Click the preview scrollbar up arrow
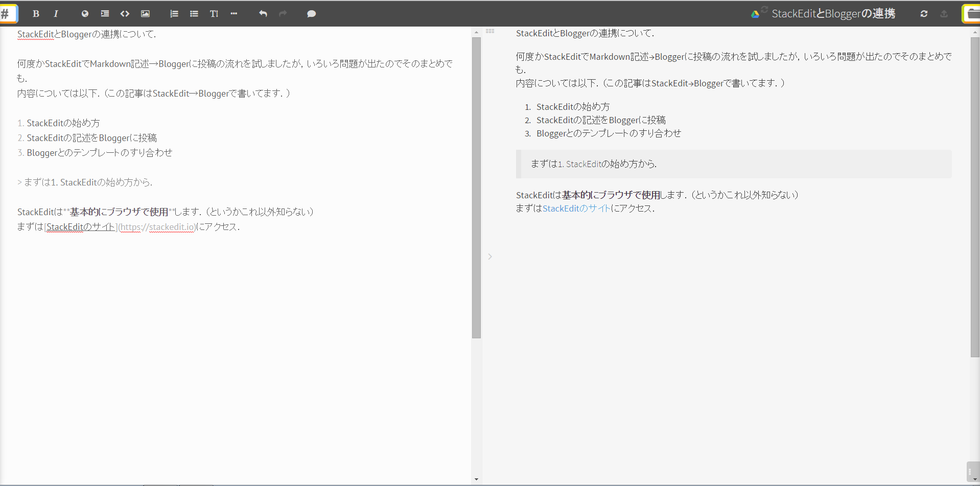The width and height of the screenshot is (980, 486). click(975, 32)
